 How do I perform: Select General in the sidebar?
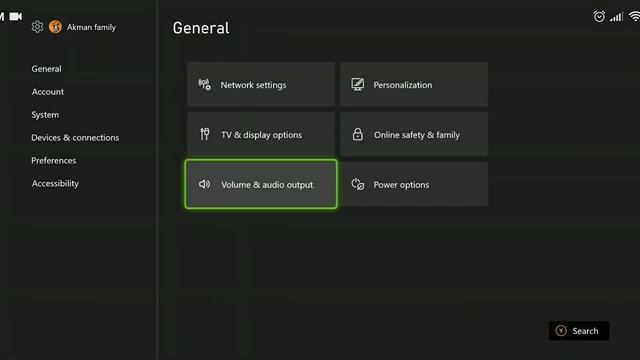tap(47, 69)
